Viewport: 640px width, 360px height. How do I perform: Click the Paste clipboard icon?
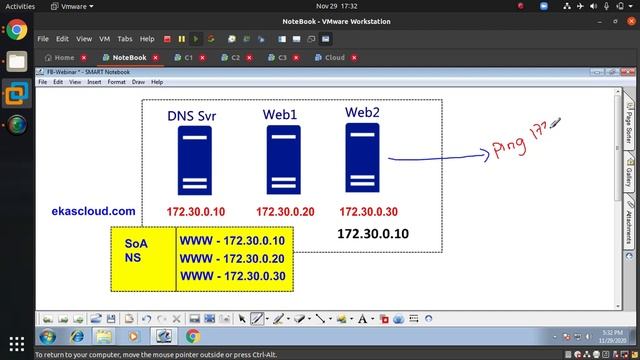coord(129,319)
